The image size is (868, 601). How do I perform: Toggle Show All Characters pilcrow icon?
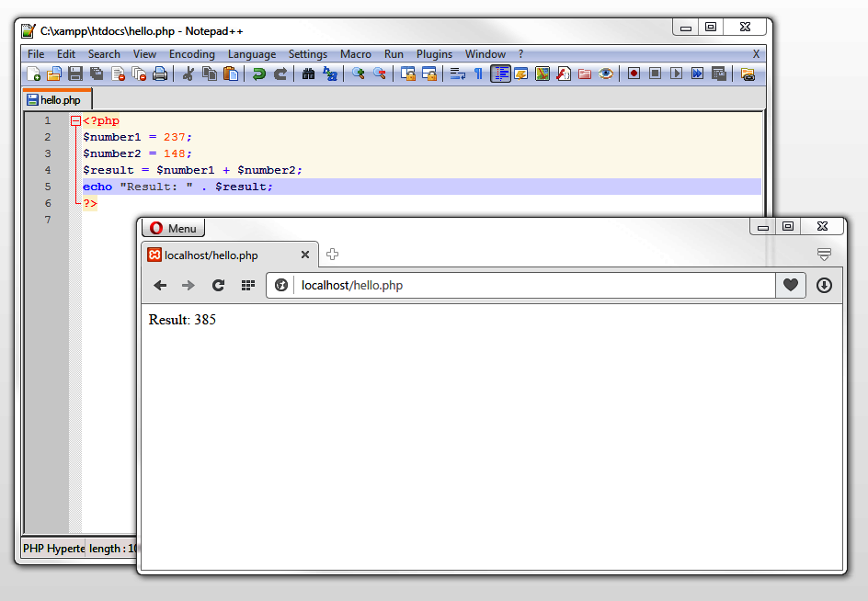click(x=478, y=74)
